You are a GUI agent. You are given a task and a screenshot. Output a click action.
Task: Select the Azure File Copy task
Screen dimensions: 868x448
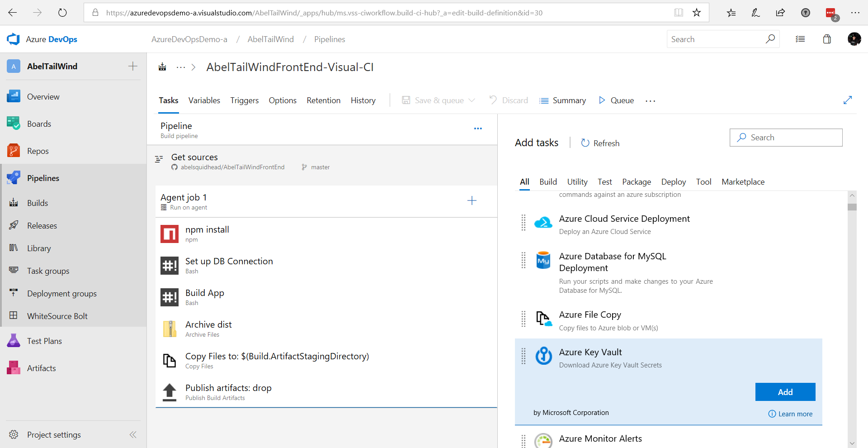tap(669, 320)
